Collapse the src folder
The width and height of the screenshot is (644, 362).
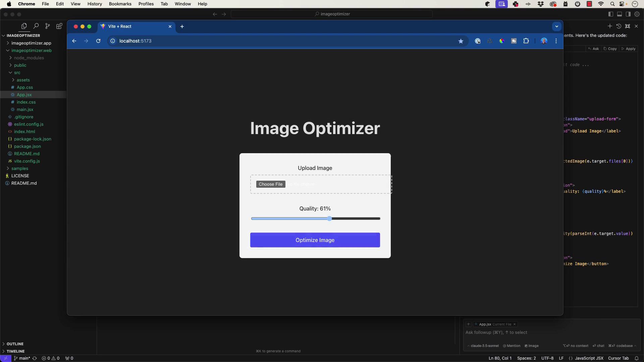pos(17,72)
